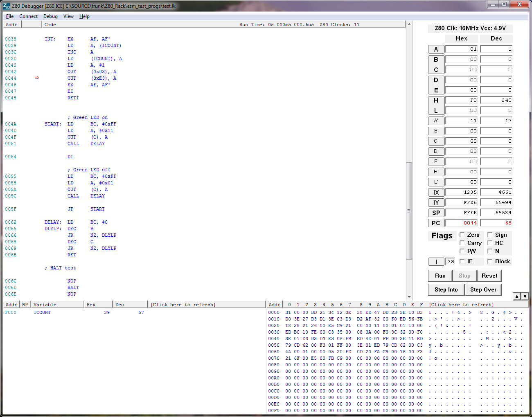Click the IX register button
532x417 pixels.
436,192
